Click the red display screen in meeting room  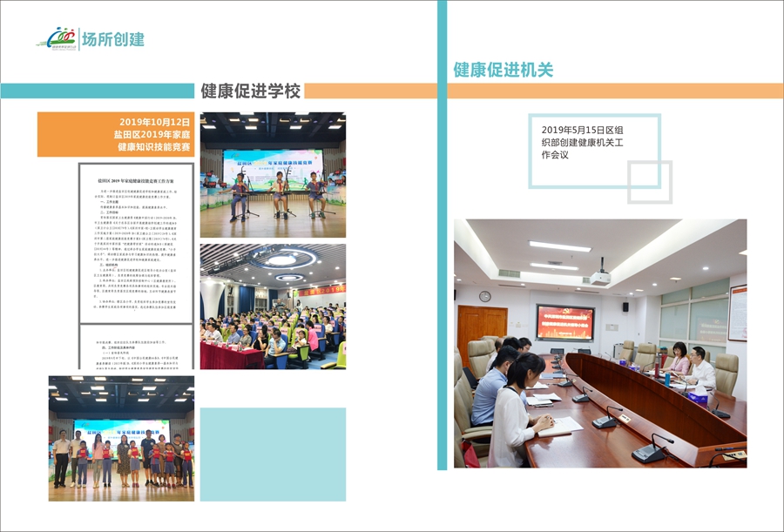pos(564,321)
